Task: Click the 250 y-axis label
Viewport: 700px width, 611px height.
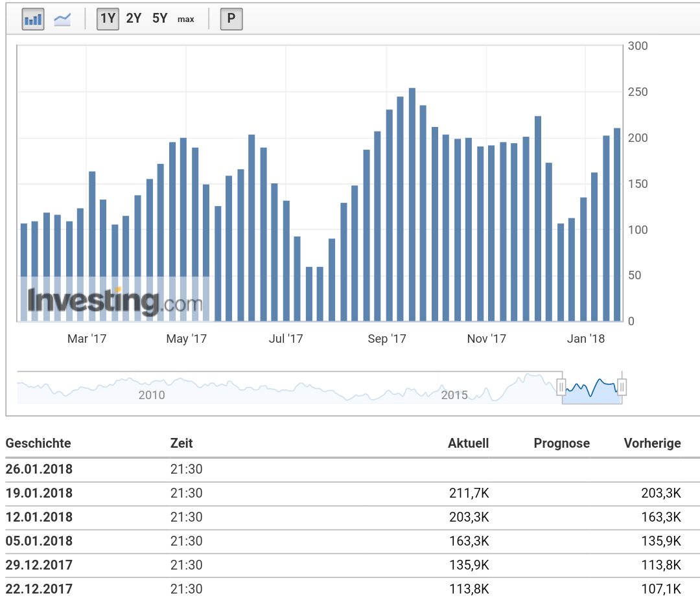Action: (x=638, y=92)
